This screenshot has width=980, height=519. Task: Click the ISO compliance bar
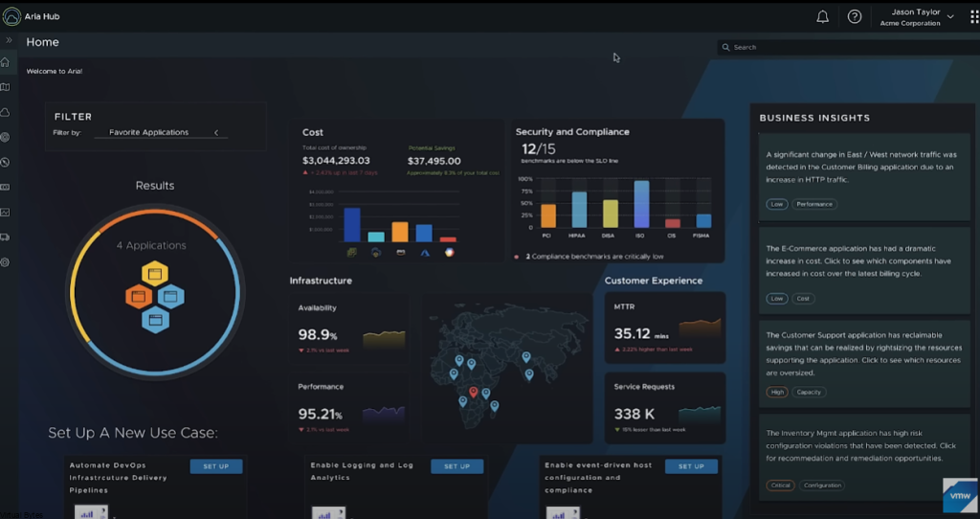tap(641, 205)
